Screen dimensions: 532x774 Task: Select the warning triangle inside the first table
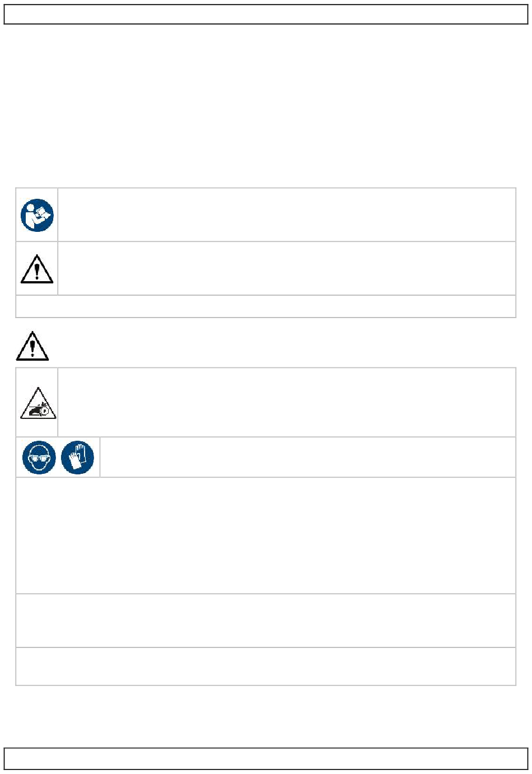[x=37, y=268]
